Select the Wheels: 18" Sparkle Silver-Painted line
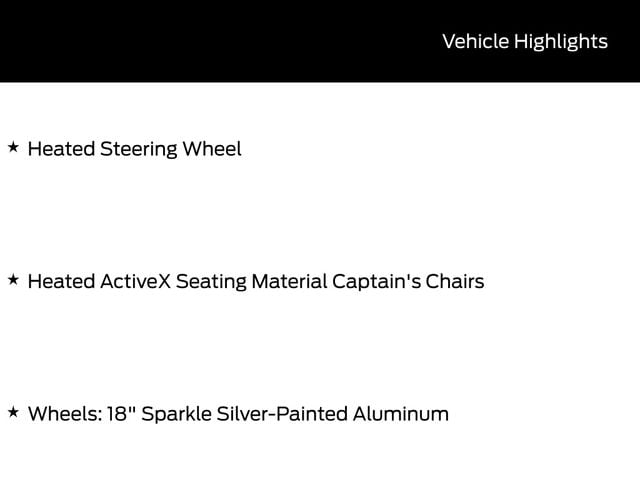Image resolution: width=640 pixels, height=480 pixels. point(238,413)
